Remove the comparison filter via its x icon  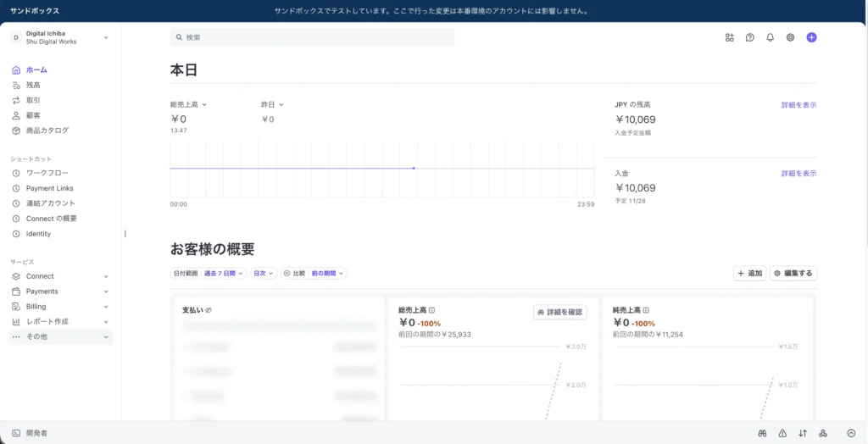point(287,274)
